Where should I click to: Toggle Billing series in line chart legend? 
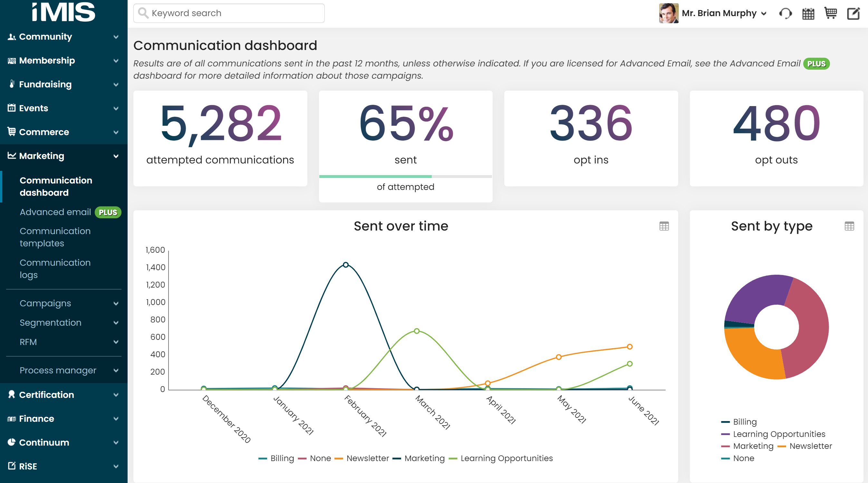click(x=282, y=458)
